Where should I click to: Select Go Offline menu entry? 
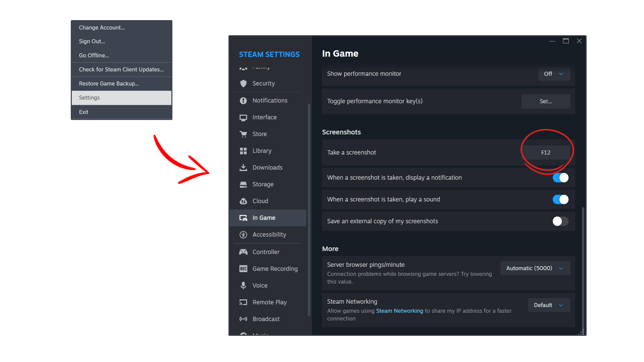pos(121,55)
